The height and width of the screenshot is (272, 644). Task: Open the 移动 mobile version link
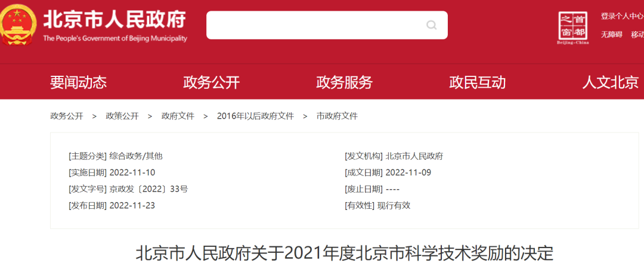637,35
